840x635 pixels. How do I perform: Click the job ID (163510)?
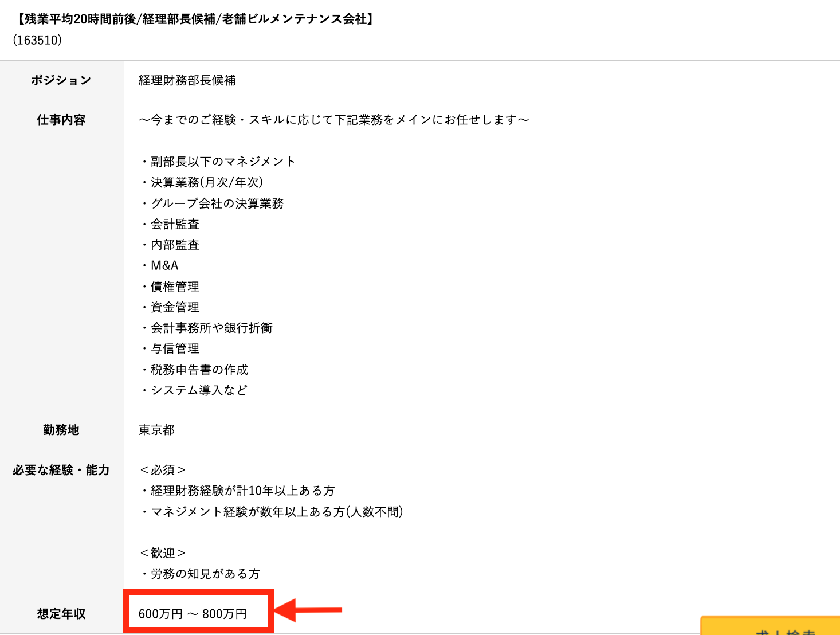point(37,40)
